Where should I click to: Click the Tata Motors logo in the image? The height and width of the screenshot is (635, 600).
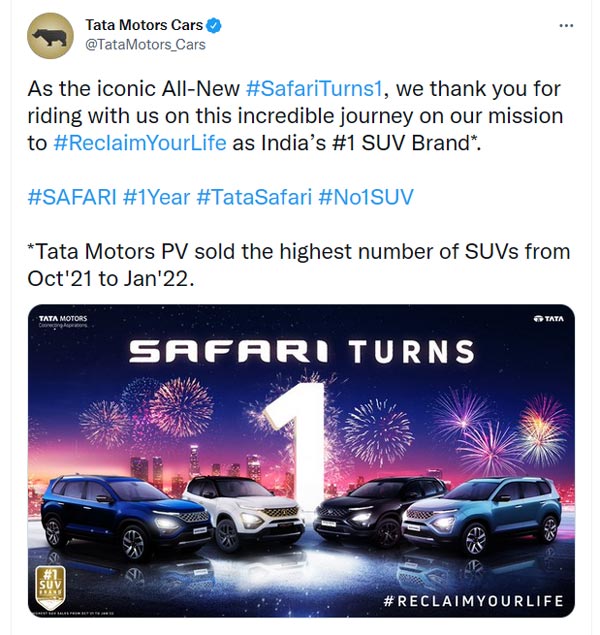[63, 322]
